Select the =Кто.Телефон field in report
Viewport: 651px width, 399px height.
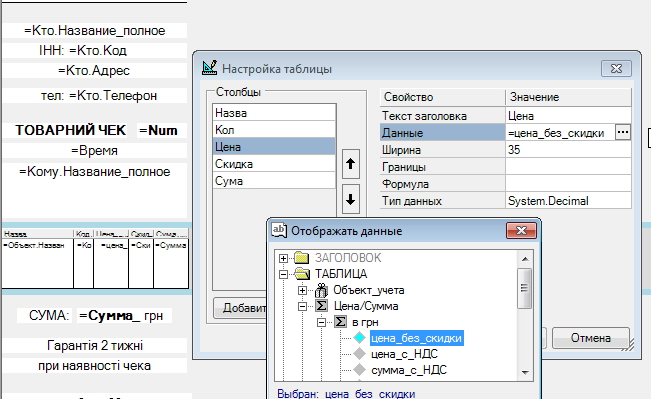[113, 95]
